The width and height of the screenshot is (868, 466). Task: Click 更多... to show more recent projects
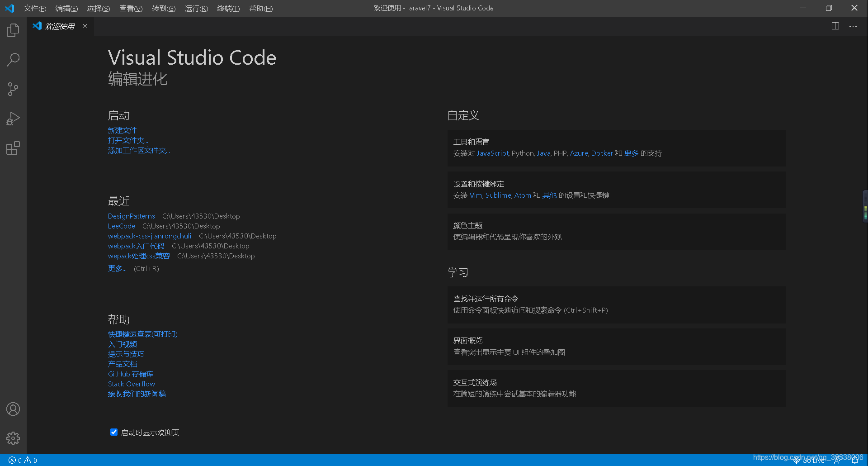(x=117, y=268)
